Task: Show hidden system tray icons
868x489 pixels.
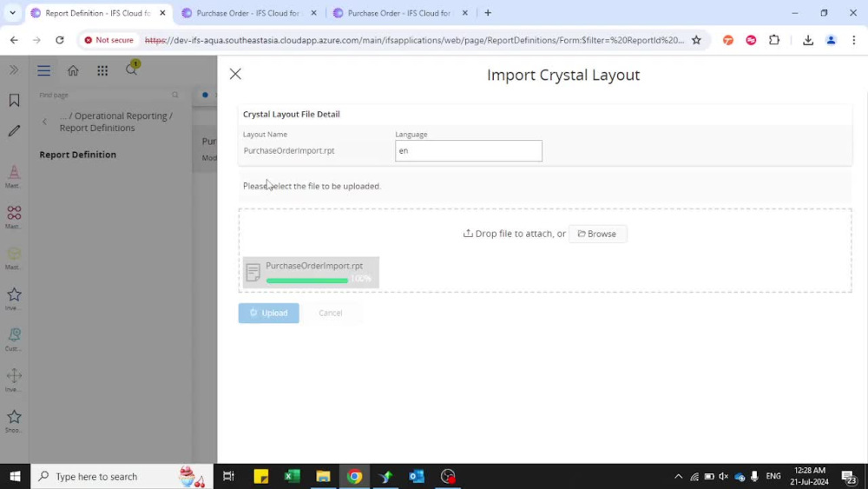Action: (x=678, y=476)
